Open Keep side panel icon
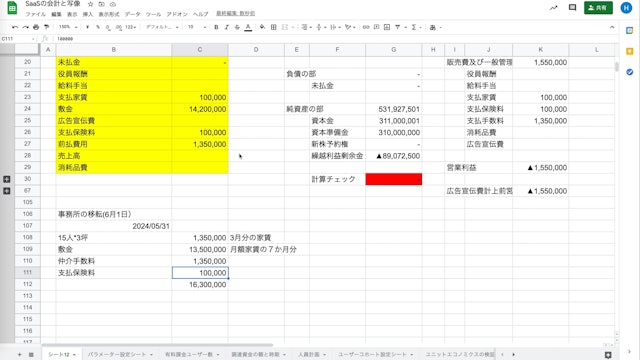This screenshot has height=360, width=640. pyautogui.click(x=629, y=51)
